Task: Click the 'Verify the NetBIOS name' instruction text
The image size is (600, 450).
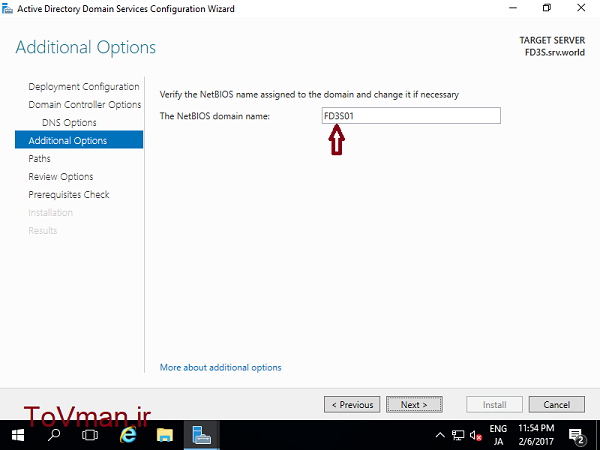Action: point(309,95)
